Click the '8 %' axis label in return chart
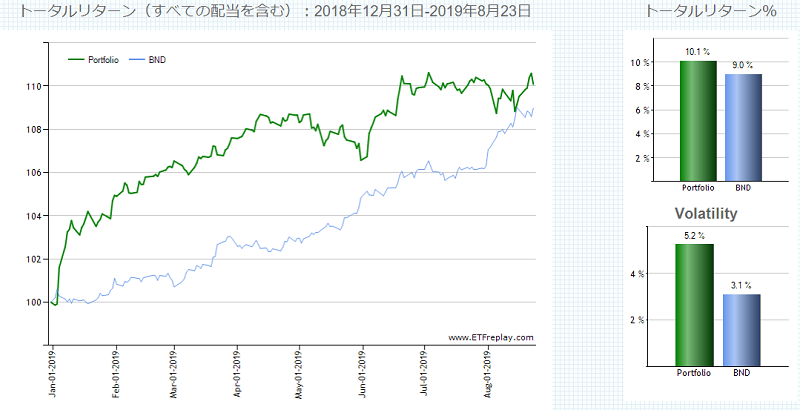This screenshot has width=800, height=410. click(x=642, y=86)
